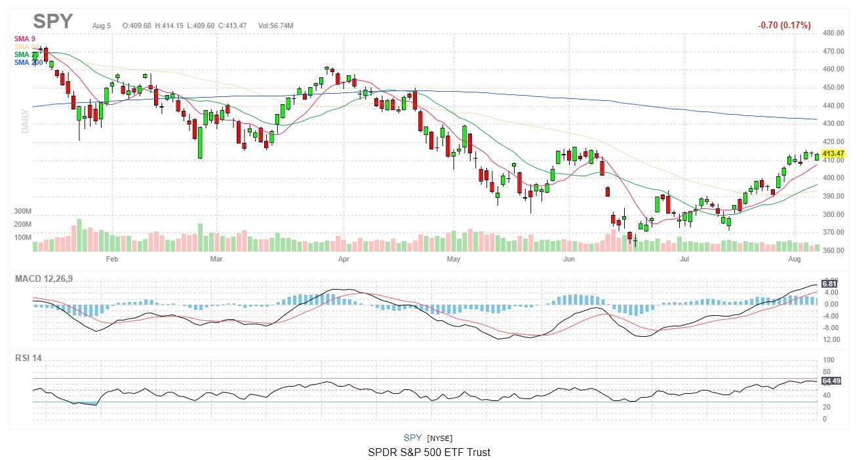This screenshot has width=868, height=460.
Task: Click the Aug 5 date readout
Action: tap(102, 26)
